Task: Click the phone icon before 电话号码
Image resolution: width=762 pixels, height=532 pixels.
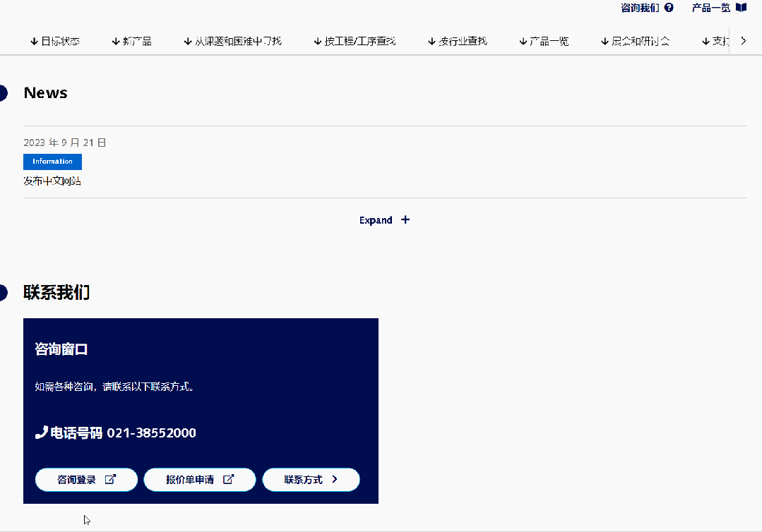Action: pos(41,433)
